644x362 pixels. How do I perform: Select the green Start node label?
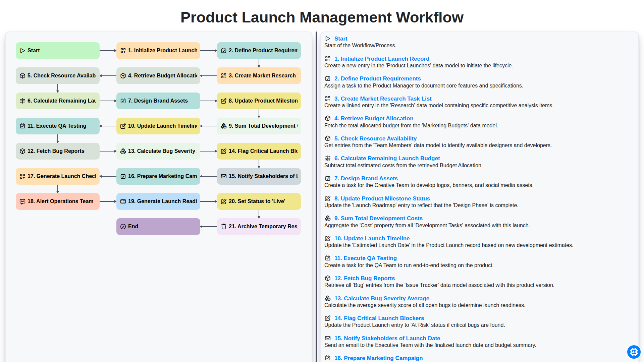coord(34,51)
